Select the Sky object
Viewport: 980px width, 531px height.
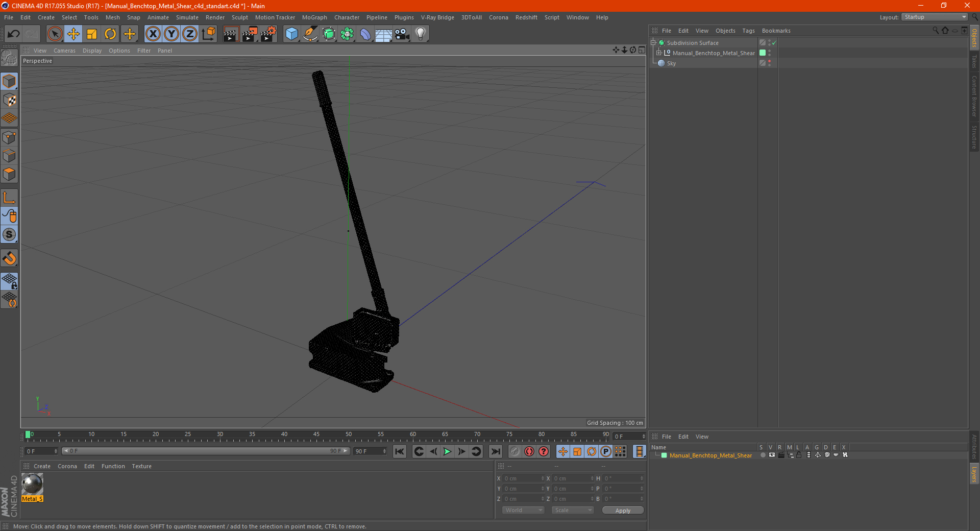(671, 63)
